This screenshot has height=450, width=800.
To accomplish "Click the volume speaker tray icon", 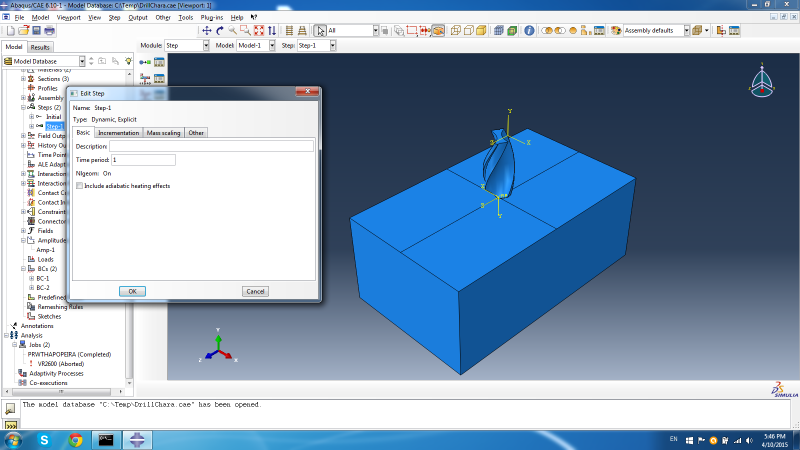I will tap(749, 440).
